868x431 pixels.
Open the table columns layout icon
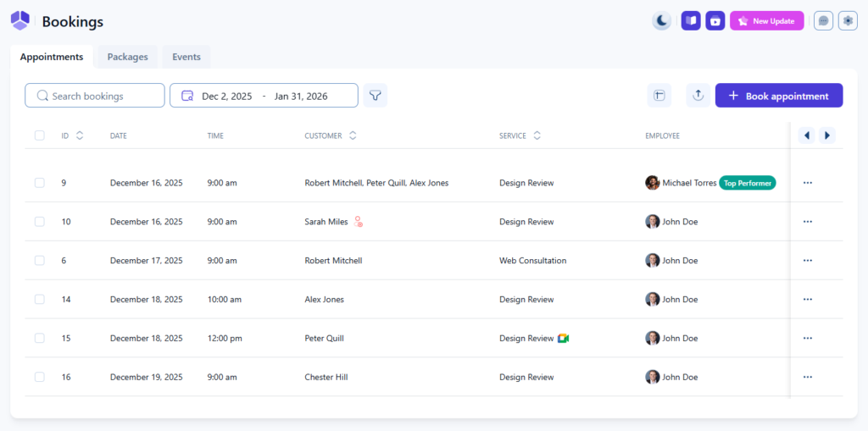[659, 96]
